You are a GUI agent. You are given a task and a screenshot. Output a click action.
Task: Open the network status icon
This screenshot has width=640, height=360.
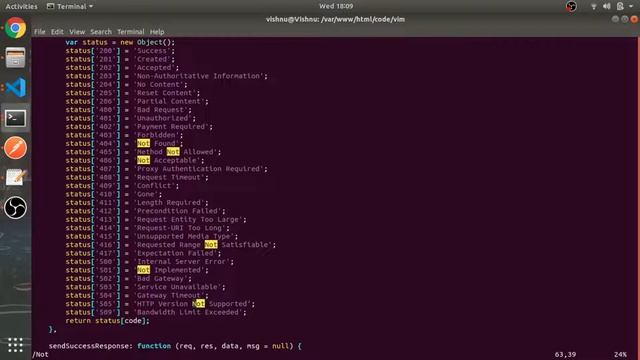pyautogui.click(x=593, y=6)
